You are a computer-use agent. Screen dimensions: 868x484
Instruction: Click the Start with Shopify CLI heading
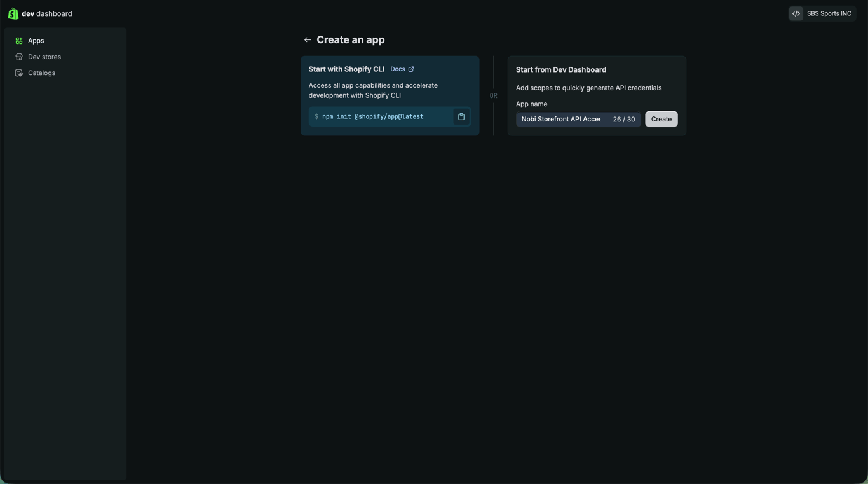pyautogui.click(x=346, y=69)
